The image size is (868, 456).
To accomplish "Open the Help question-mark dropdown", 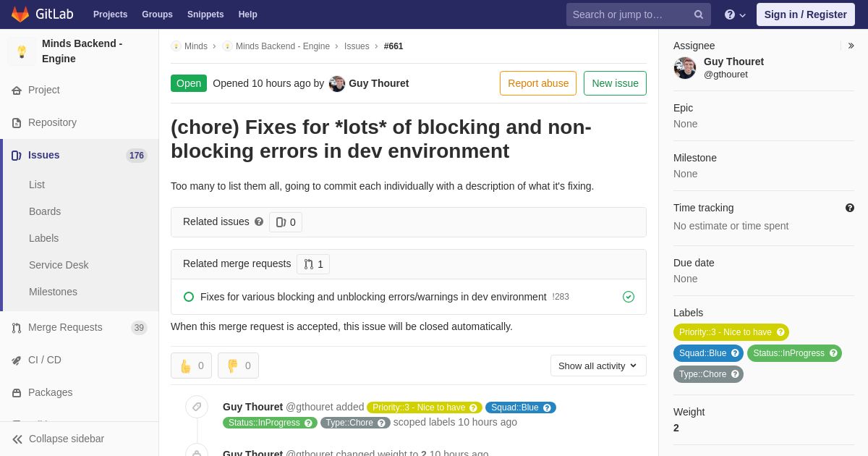I will pos(735,14).
